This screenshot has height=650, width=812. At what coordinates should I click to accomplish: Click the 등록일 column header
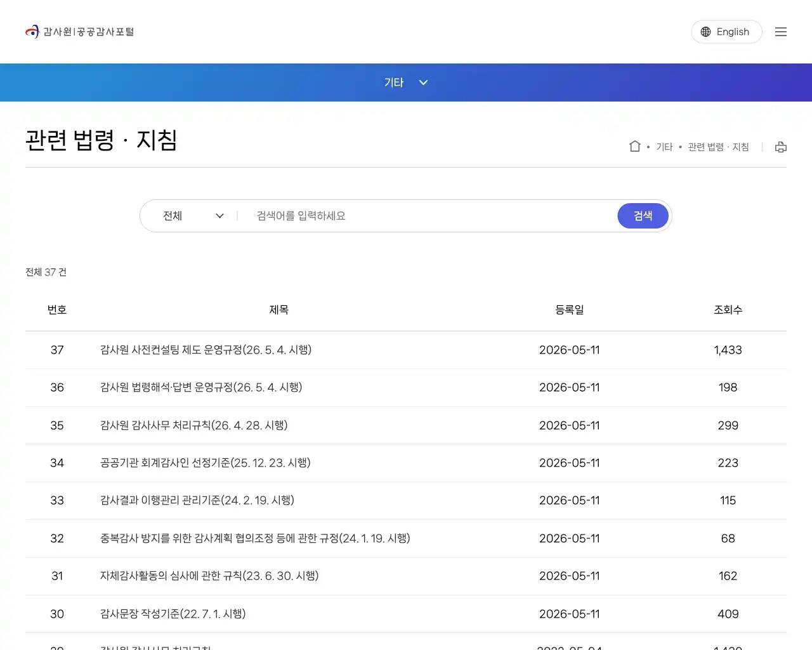tap(570, 310)
